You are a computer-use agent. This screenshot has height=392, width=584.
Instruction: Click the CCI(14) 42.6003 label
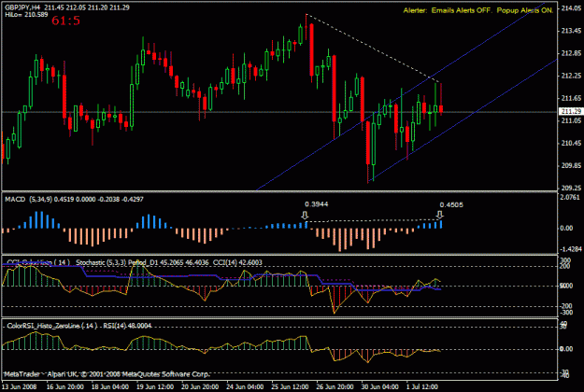[x=237, y=262]
